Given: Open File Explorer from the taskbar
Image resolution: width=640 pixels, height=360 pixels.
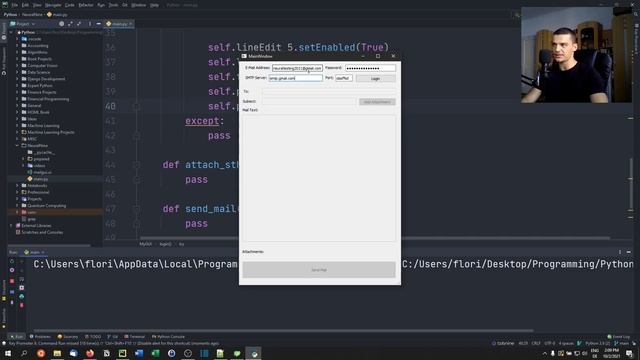Looking at the screenshot, I should (57, 353).
